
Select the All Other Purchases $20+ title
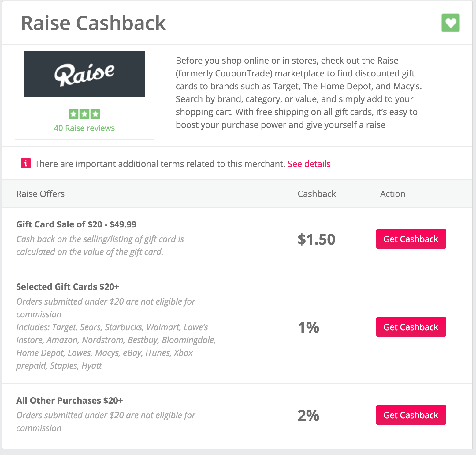(x=69, y=401)
